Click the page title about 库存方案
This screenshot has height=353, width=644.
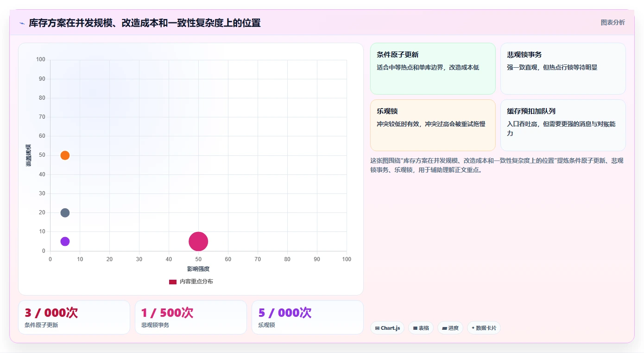coord(145,23)
